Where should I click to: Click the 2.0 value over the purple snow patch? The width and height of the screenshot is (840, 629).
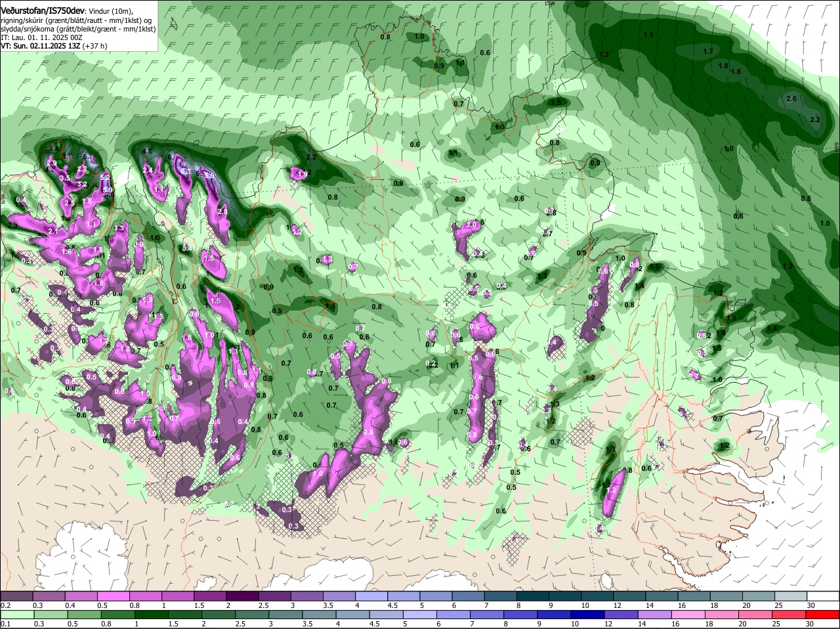click(471, 225)
